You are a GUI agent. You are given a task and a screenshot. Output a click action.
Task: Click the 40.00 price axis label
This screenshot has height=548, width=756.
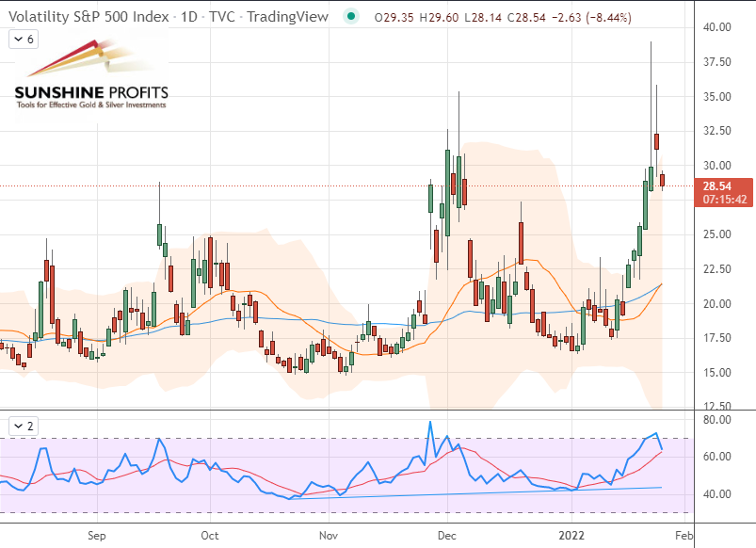tap(717, 27)
